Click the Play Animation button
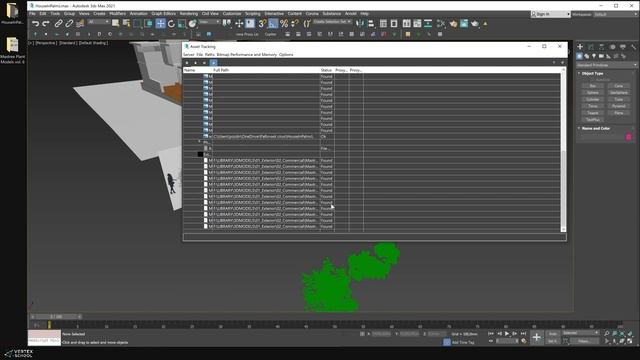 click(x=507, y=334)
